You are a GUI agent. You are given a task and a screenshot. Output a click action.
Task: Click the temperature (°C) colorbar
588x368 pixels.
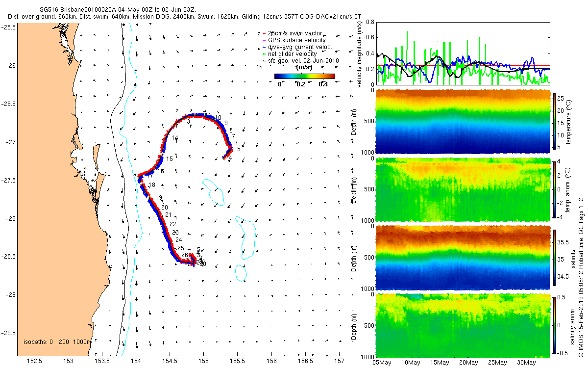pos(555,123)
